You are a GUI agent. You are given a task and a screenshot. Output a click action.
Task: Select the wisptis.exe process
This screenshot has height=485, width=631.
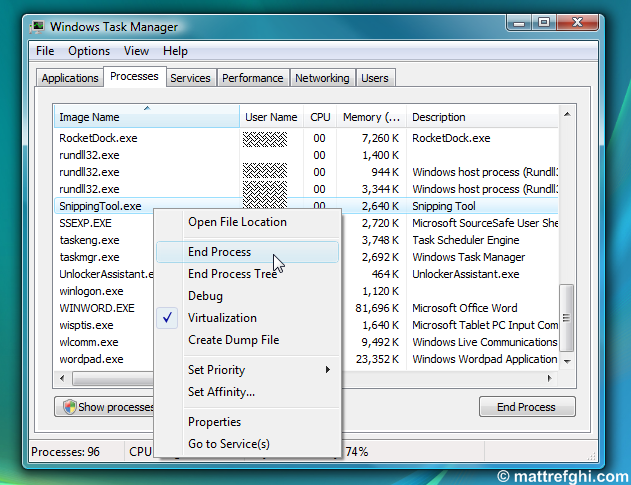(x=86, y=325)
